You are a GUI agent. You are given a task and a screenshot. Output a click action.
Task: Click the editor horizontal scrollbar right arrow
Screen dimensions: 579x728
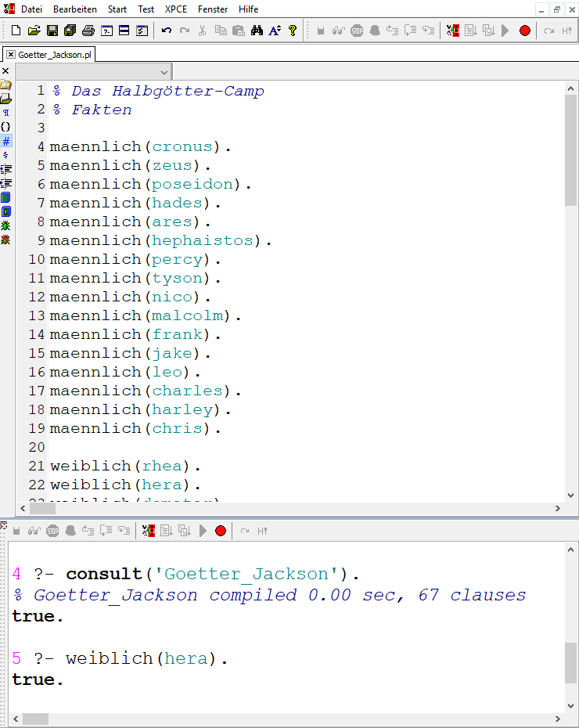click(x=558, y=508)
